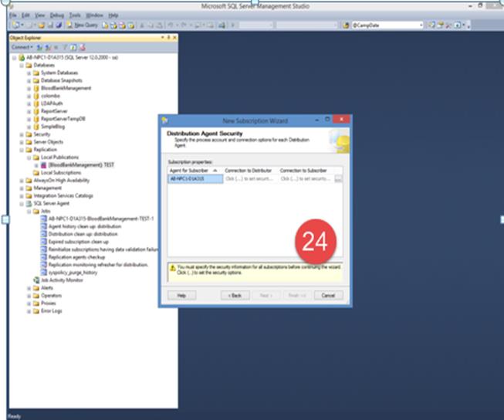The height and width of the screenshot is (420, 504).
Task: Open the Edit menu
Action: (25, 15)
